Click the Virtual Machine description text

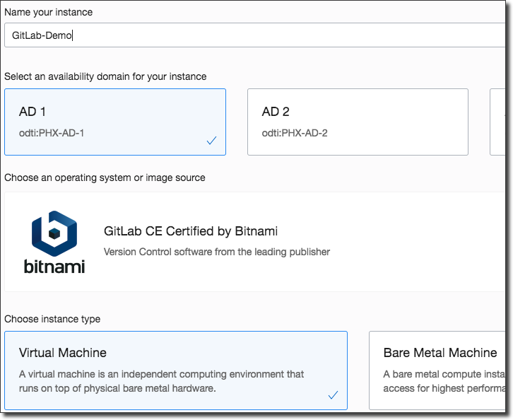point(161,381)
